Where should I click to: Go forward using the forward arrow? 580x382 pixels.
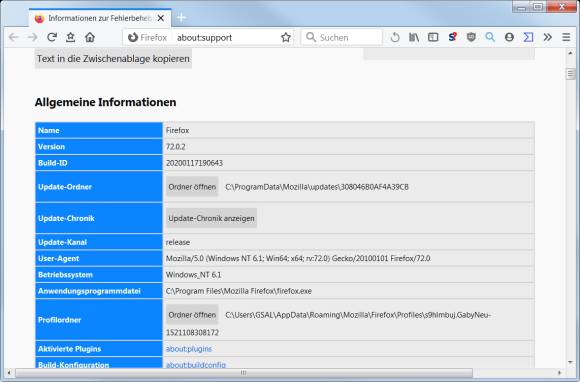(x=33, y=37)
